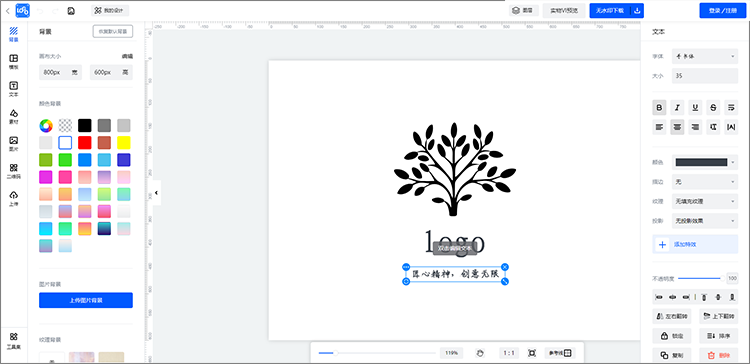Click 登录/注册 login button

(722, 11)
